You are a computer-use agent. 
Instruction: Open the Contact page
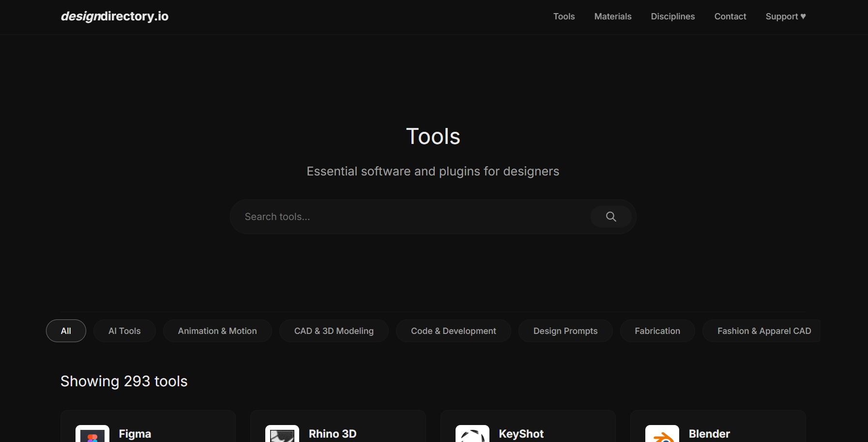(730, 16)
